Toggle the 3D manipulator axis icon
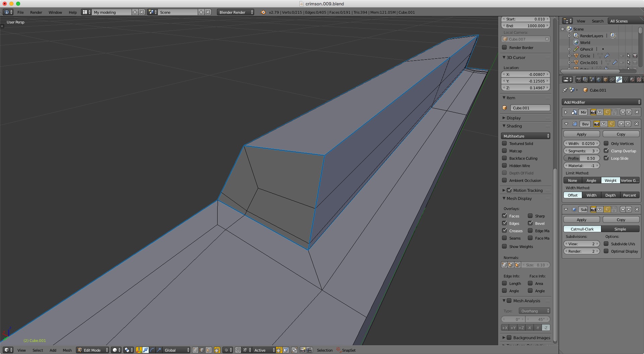This screenshot has height=354, width=644. click(x=139, y=350)
